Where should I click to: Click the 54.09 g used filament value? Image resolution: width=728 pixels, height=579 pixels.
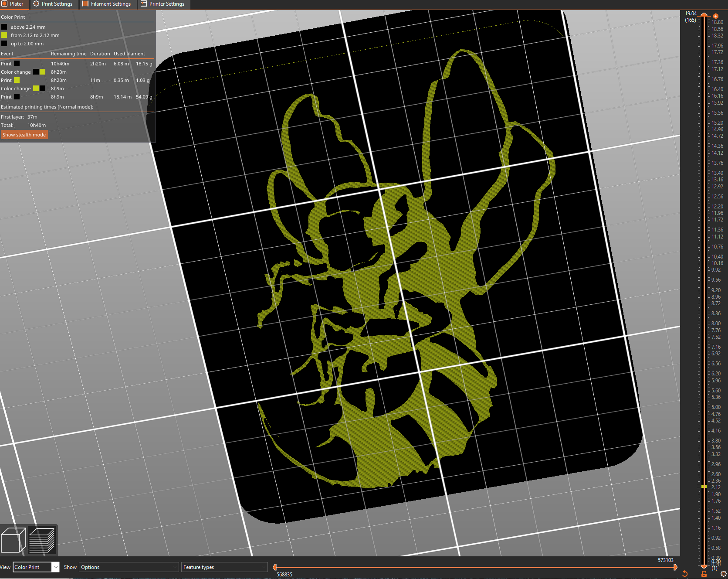(x=144, y=97)
